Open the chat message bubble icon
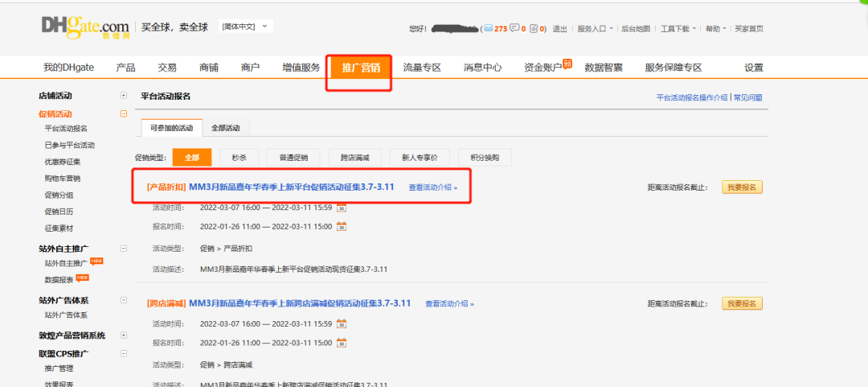The image size is (868, 387). 514,28
